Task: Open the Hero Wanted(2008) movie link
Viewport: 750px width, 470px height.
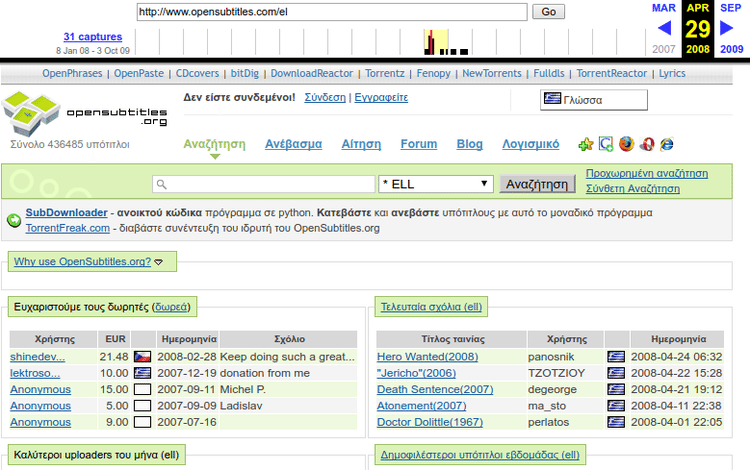Action: (x=428, y=357)
